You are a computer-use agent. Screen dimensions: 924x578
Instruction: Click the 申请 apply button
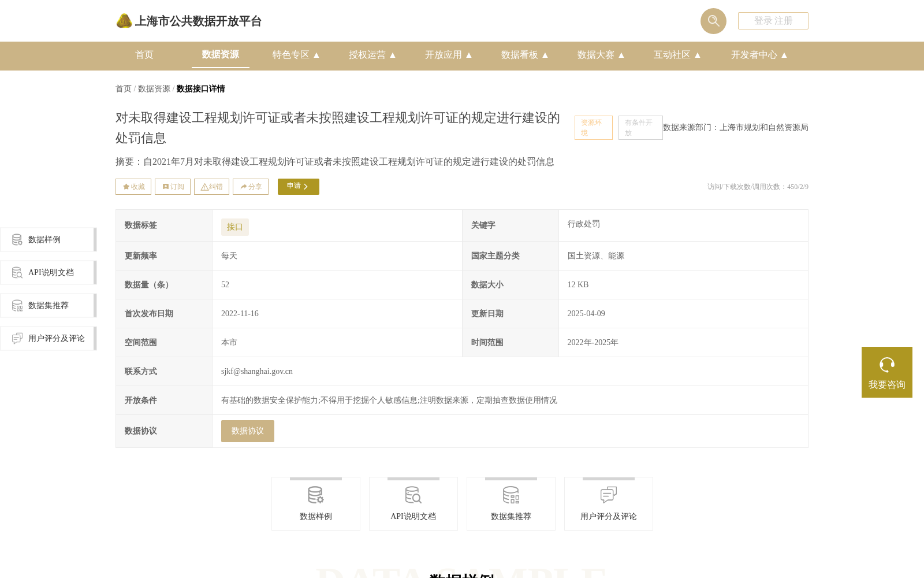[x=299, y=187]
